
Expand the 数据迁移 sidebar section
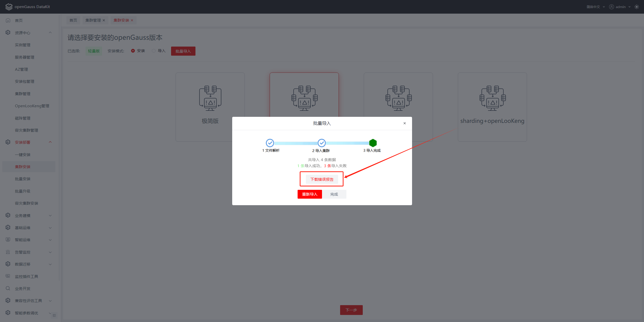[50, 264]
